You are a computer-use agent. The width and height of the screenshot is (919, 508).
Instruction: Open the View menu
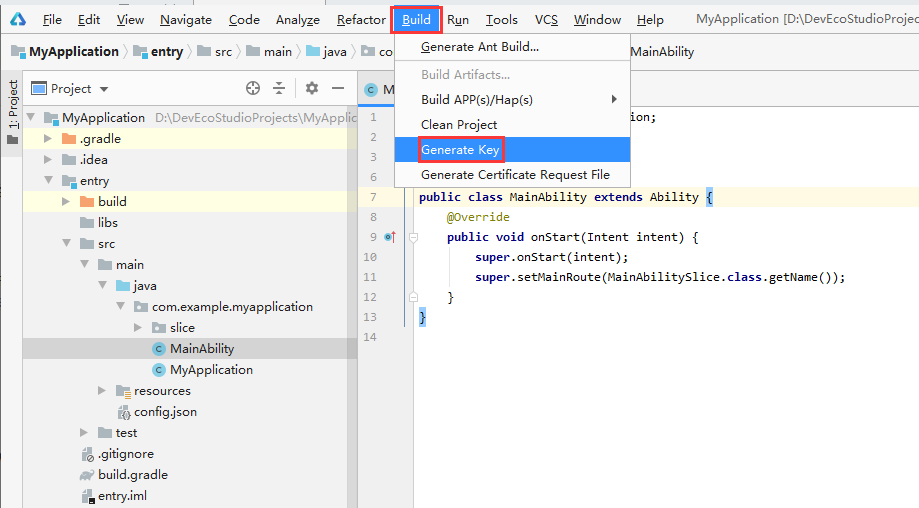point(130,19)
